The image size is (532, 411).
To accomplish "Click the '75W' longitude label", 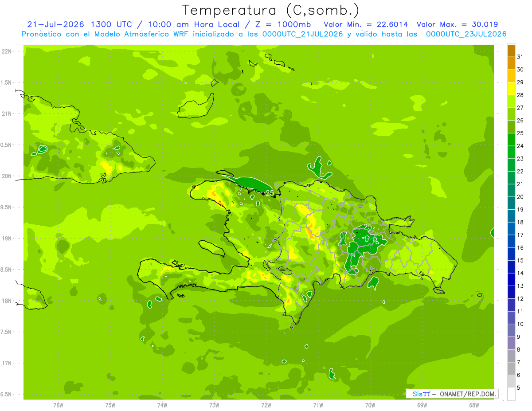I will pyautogui.click(x=110, y=405).
